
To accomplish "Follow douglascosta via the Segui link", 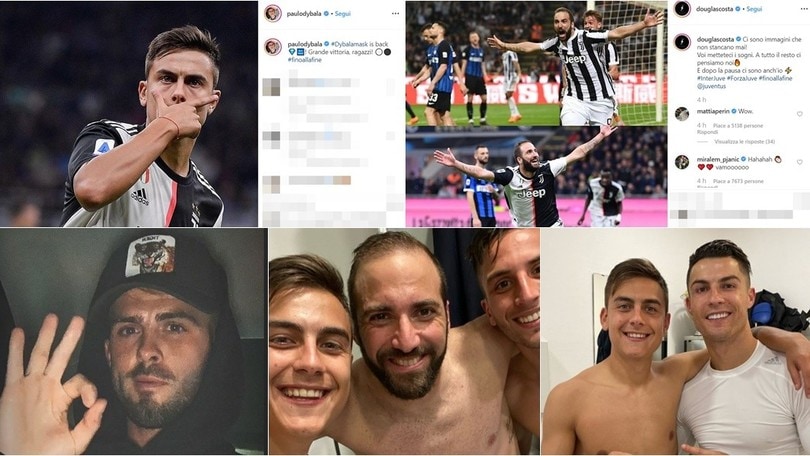I will 754,9.
